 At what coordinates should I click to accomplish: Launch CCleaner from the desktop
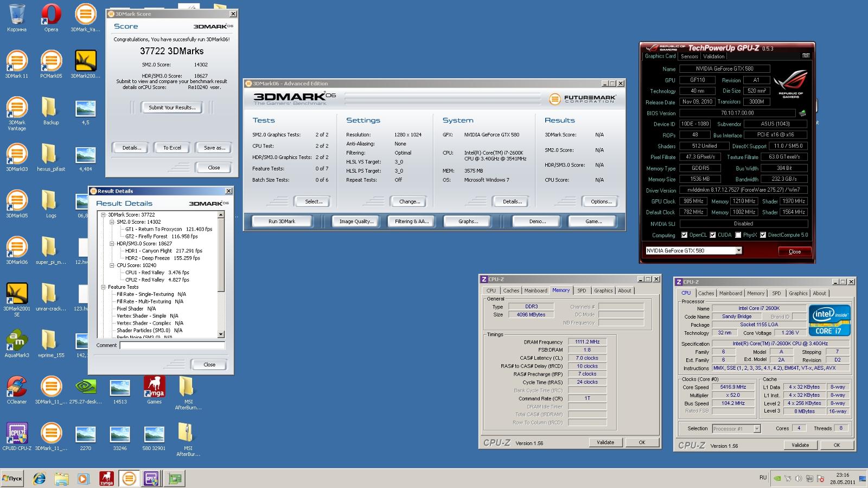point(17,390)
